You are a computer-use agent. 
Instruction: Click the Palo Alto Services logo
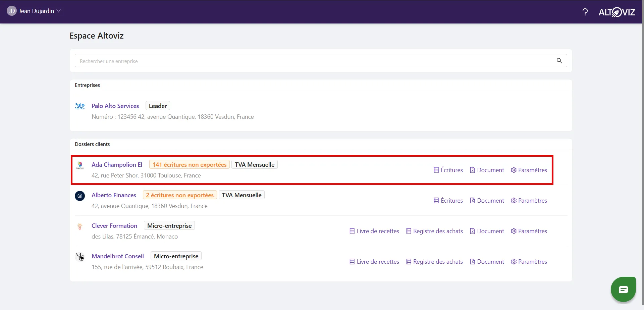coord(80,106)
